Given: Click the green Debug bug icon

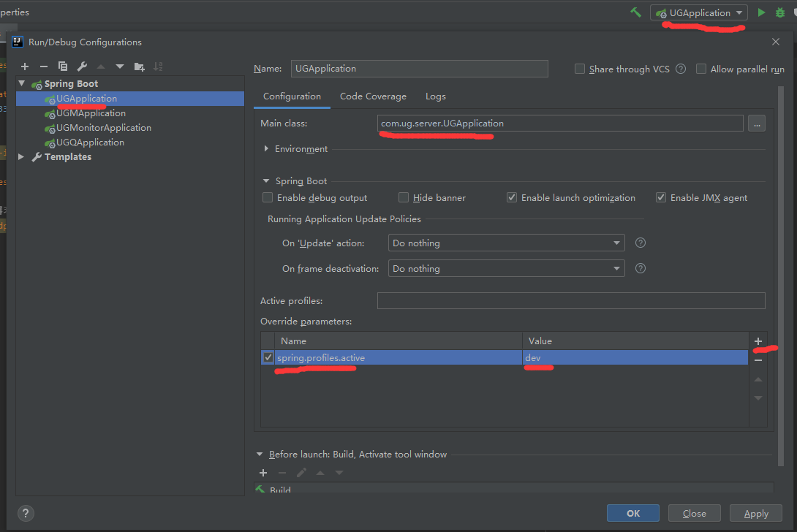Looking at the screenshot, I should pos(780,12).
